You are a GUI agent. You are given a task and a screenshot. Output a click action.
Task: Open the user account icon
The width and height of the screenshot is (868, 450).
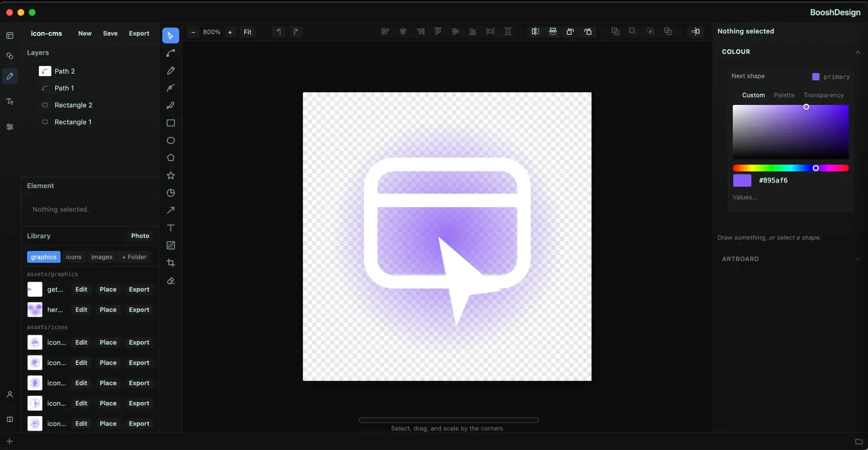(x=10, y=394)
